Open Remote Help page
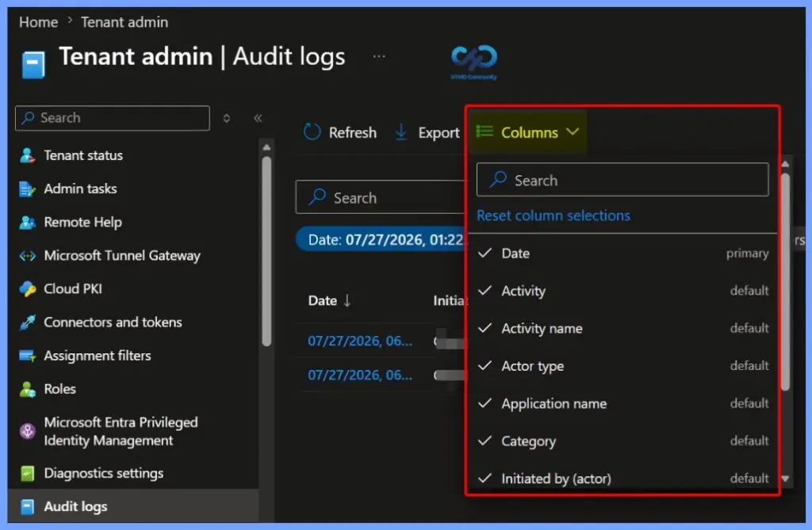The height and width of the screenshot is (530, 812). [82, 223]
